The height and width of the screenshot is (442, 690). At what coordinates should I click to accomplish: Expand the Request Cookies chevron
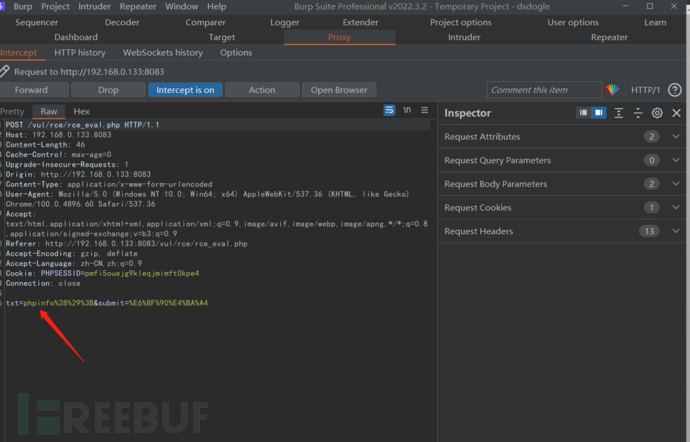coord(676,207)
